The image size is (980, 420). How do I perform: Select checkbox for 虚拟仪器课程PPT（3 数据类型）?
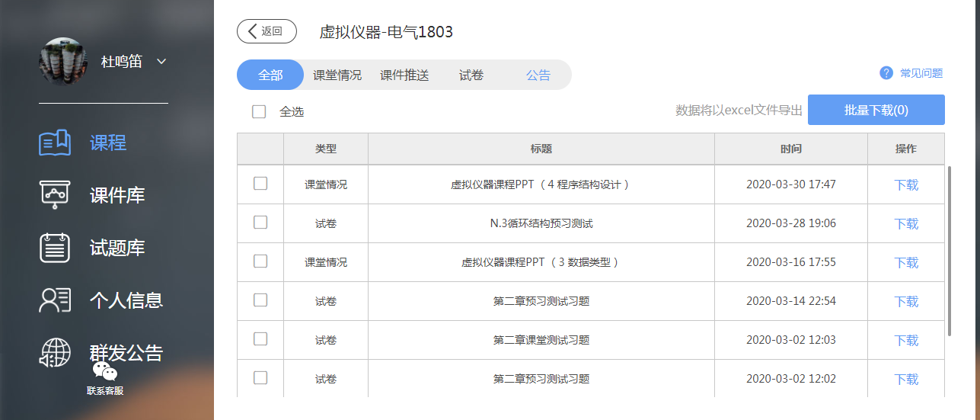pyautogui.click(x=260, y=261)
